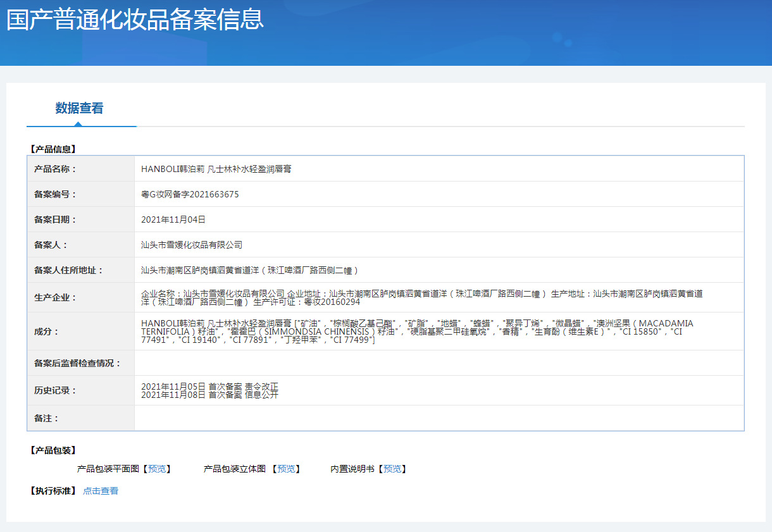
Task: Switch to the 数据查看 tab
Action: click(79, 108)
